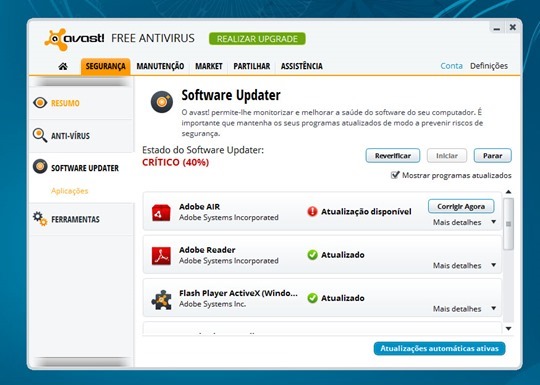Click the list scrollbar down arrow
Image resolution: width=540 pixels, height=385 pixels.
(508, 329)
